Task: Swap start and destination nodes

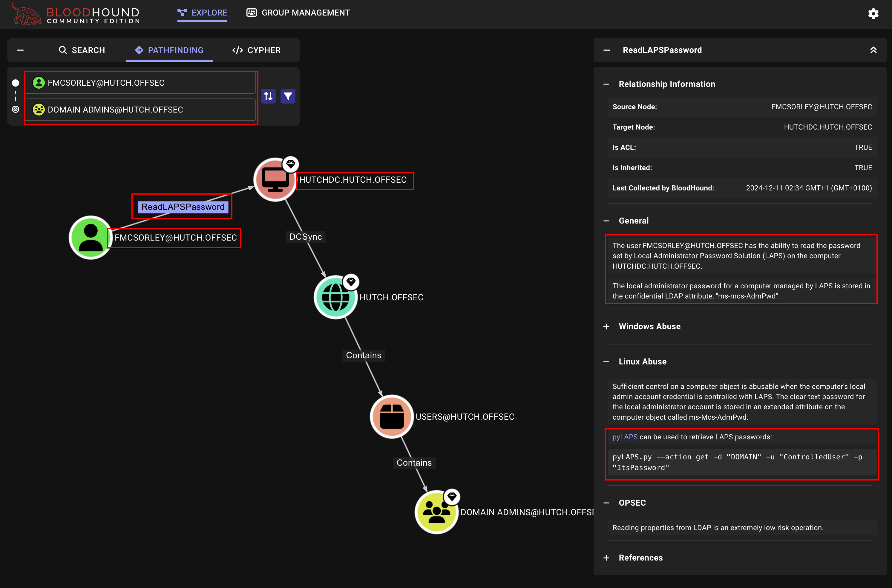Action: coord(268,96)
